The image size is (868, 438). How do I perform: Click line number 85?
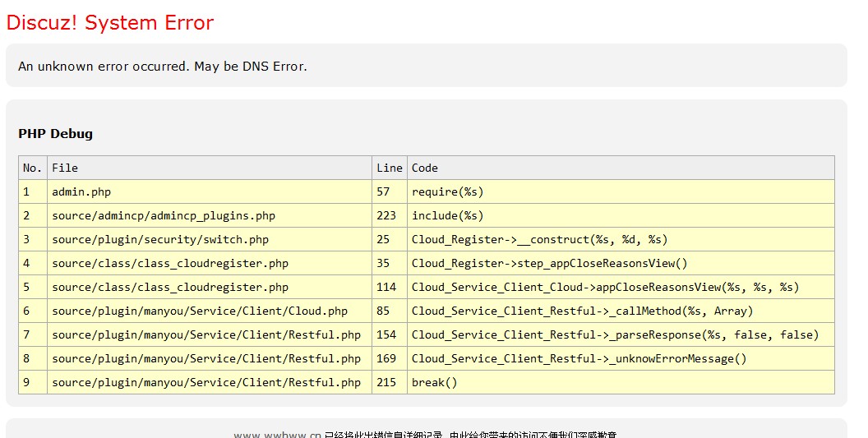(x=390, y=311)
